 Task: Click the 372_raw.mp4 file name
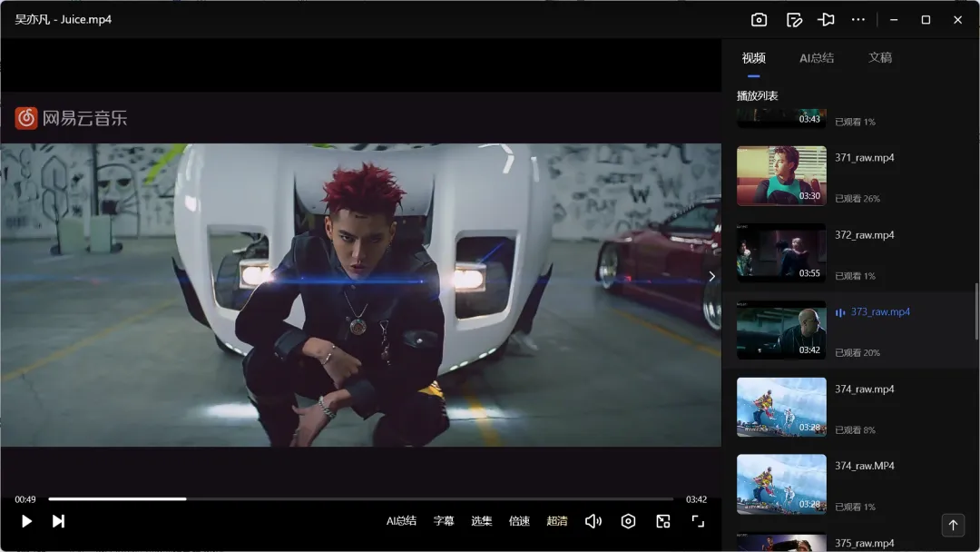click(x=865, y=235)
